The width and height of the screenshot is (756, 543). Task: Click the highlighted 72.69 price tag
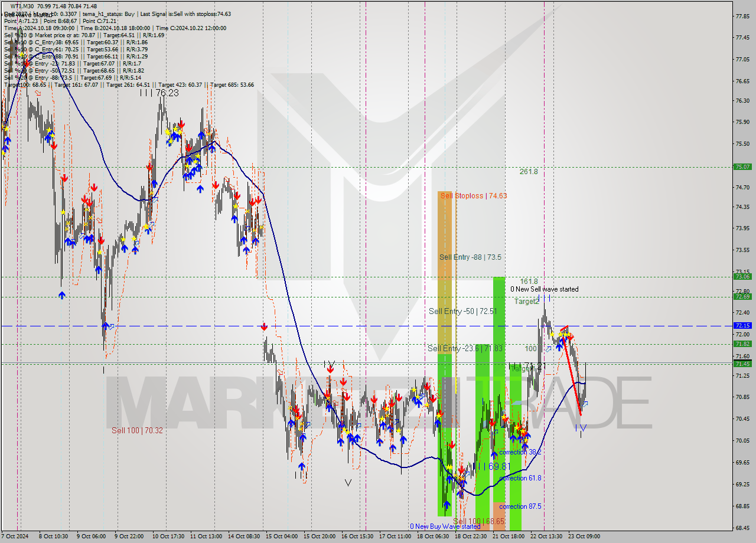tap(742, 297)
